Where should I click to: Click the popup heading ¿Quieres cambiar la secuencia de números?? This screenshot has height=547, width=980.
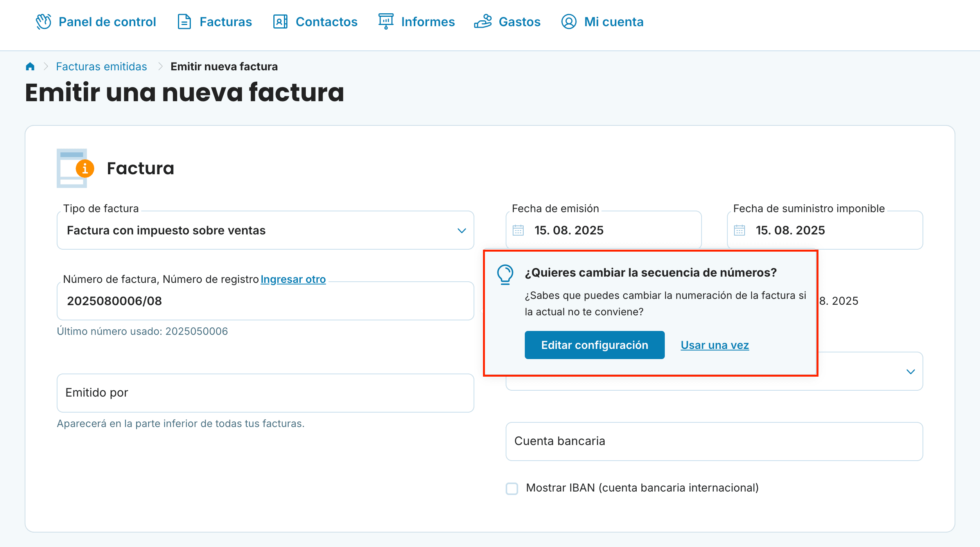(651, 273)
